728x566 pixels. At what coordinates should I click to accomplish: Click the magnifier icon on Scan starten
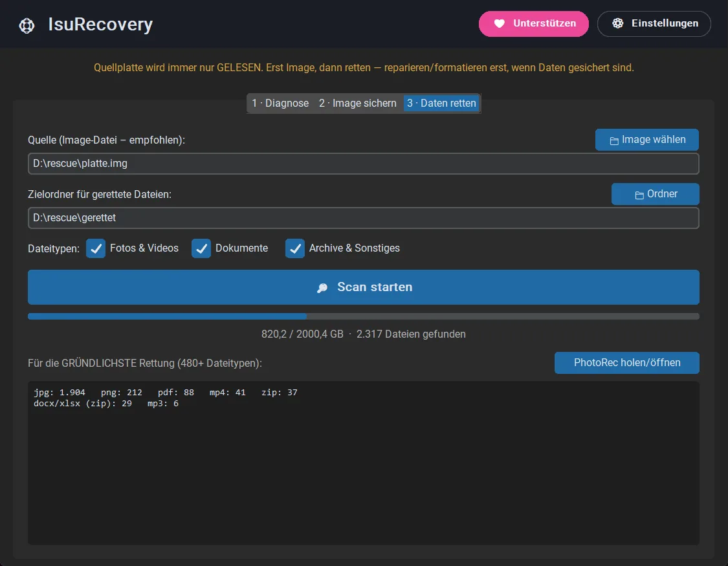pyautogui.click(x=322, y=288)
